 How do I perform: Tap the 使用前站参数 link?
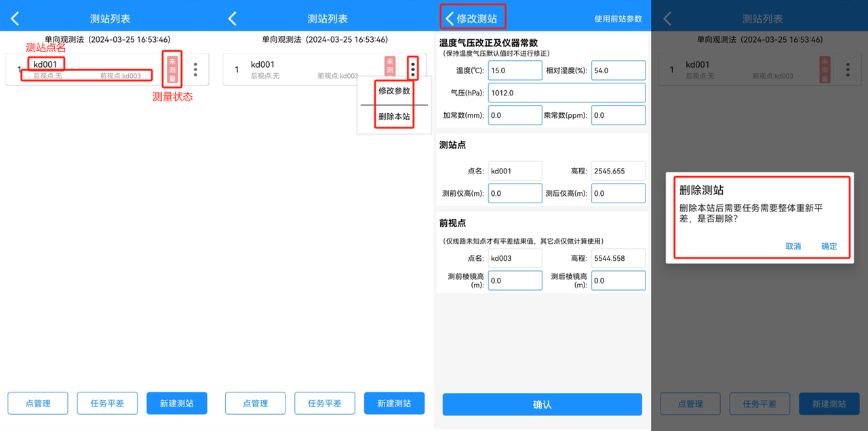tap(618, 19)
